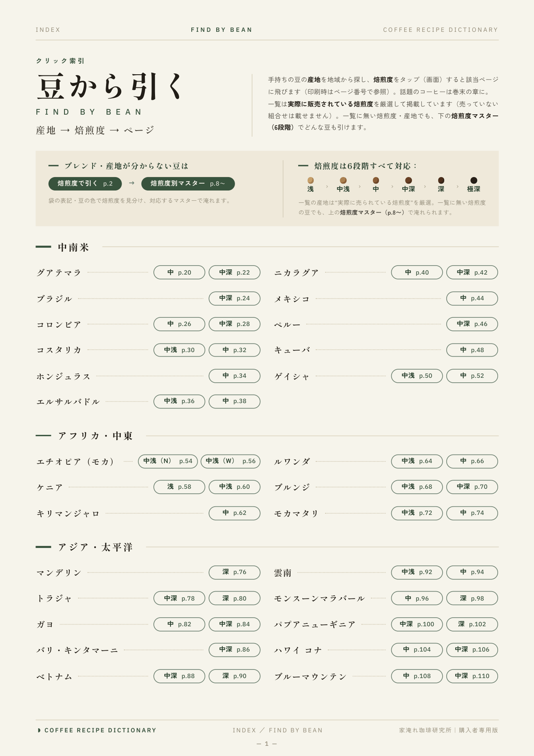This screenshot has height=756, width=534.
Task: Click the アジア・太平洋 section heading
Action: 95,547
